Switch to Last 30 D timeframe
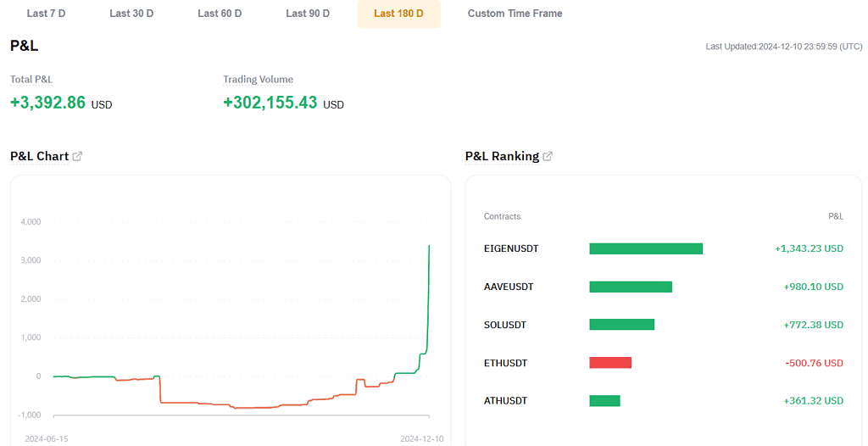This screenshot has width=868, height=446. pos(131,14)
